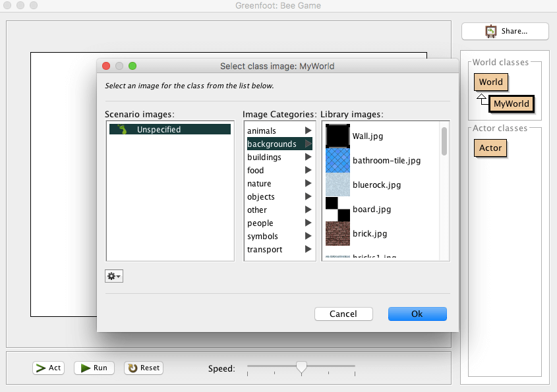
Task: Select the MyWorld class box
Action: point(511,104)
